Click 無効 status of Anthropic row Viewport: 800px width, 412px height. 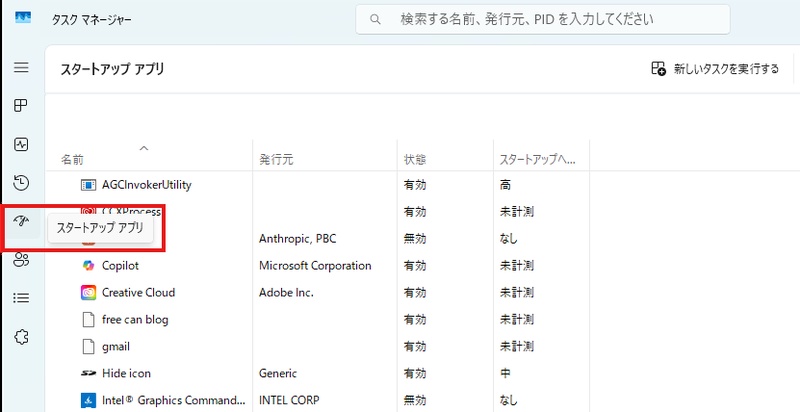(x=415, y=239)
